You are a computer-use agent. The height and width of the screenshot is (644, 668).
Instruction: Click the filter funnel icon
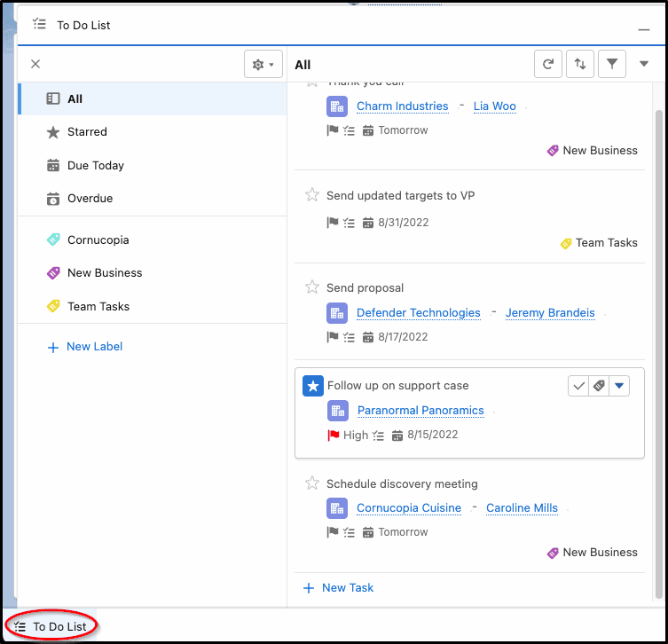612,64
